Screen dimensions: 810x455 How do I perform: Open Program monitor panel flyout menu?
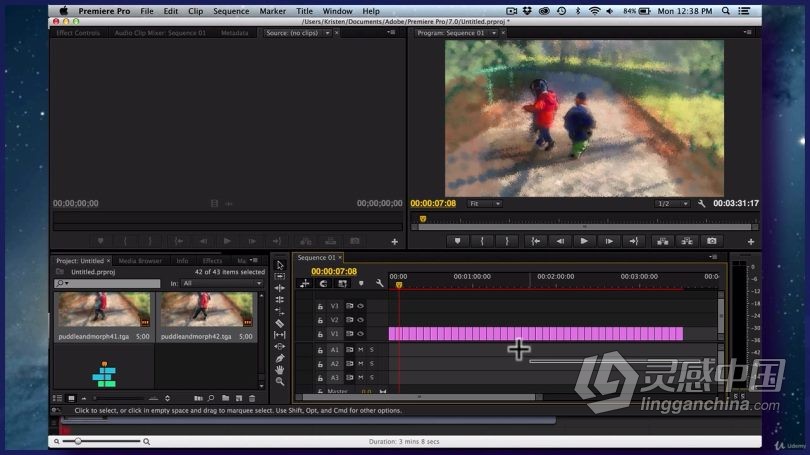click(x=747, y=33)
